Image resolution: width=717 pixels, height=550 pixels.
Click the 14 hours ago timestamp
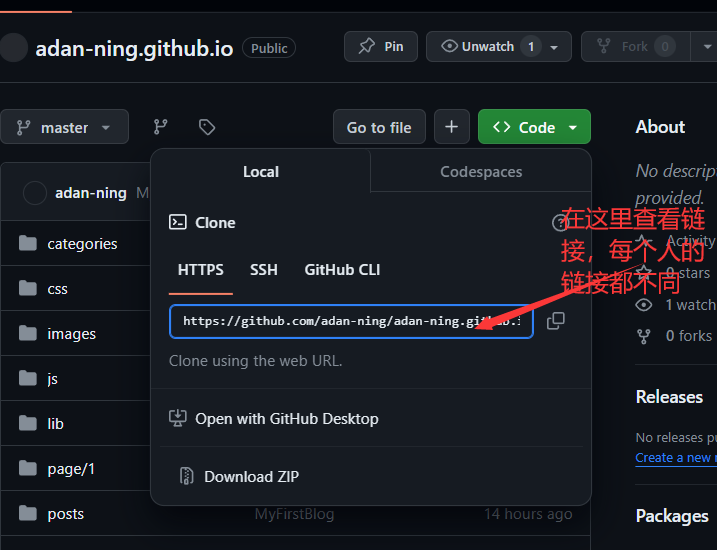tap(528, 514)
